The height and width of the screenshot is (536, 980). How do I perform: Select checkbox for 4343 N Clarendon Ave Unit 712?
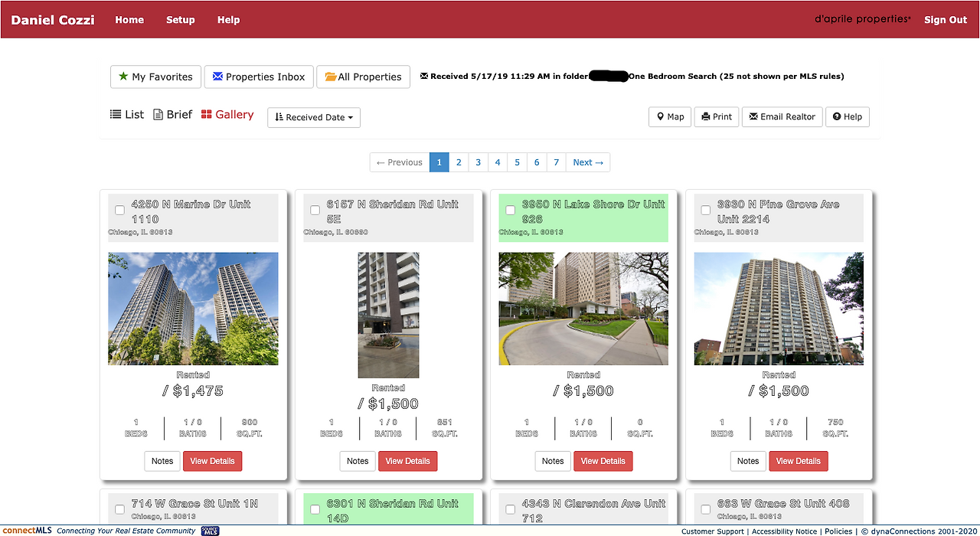(x=510, y=509)
